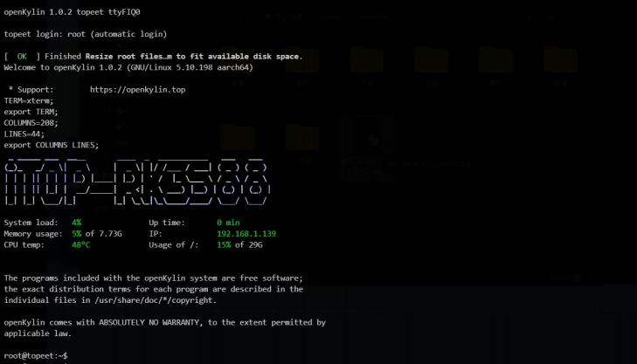Select the "Welcome to openKylin 1.0.2" line
Viewport: 637px width, 364px height.
point(128,67)
